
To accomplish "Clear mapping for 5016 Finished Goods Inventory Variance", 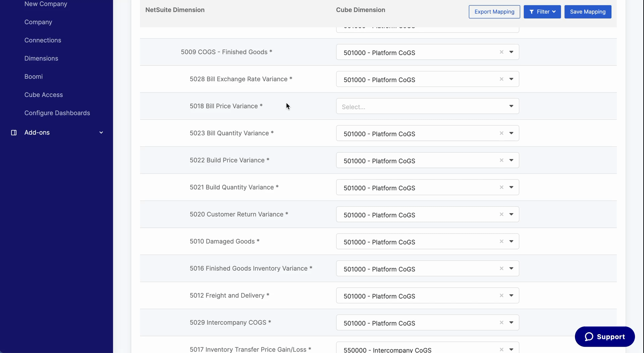I will click(x=501, y=268).
